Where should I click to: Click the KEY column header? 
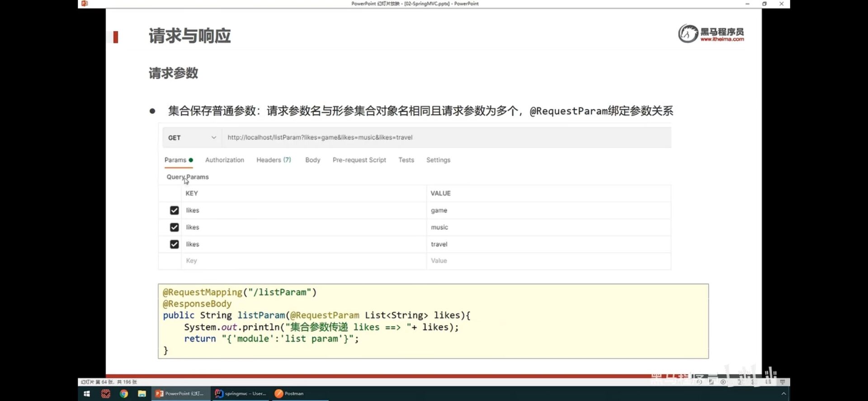click(x=192, y=193)
